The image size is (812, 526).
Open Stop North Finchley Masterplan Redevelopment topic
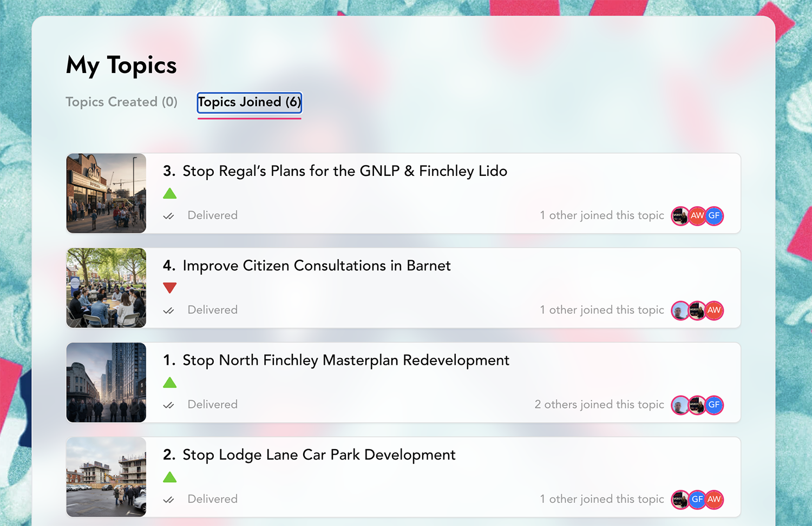coord(345,360)
